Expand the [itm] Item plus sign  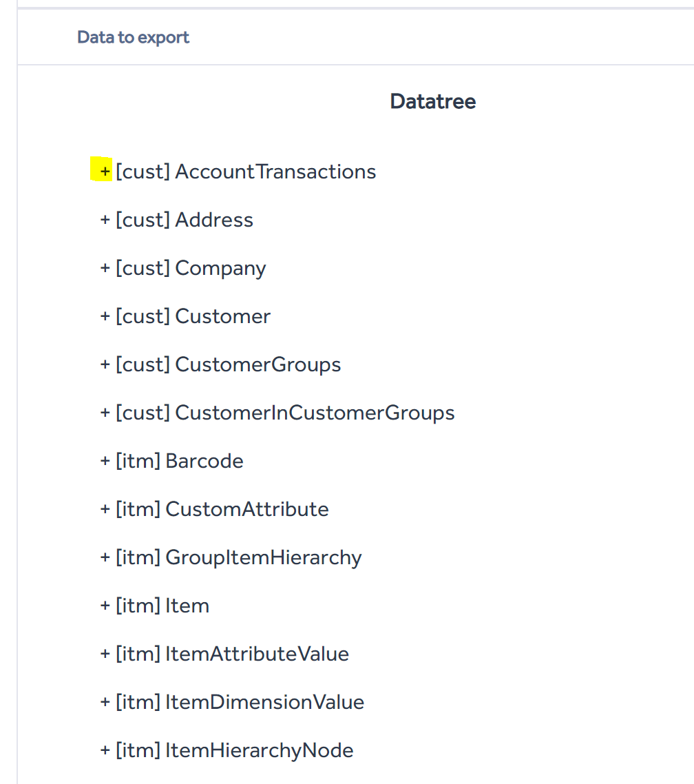point(105,606)
